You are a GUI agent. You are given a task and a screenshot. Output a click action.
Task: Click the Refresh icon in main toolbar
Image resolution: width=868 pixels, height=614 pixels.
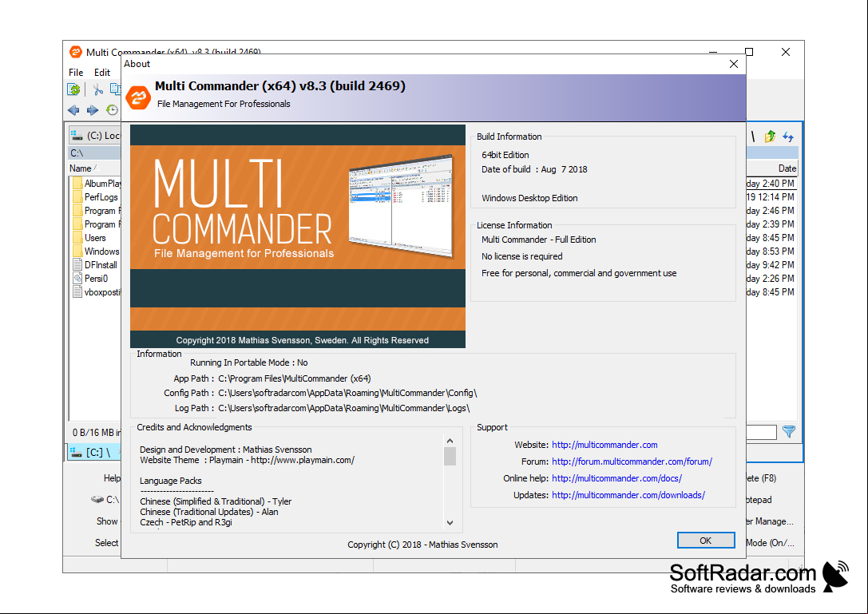coord(73,89)
